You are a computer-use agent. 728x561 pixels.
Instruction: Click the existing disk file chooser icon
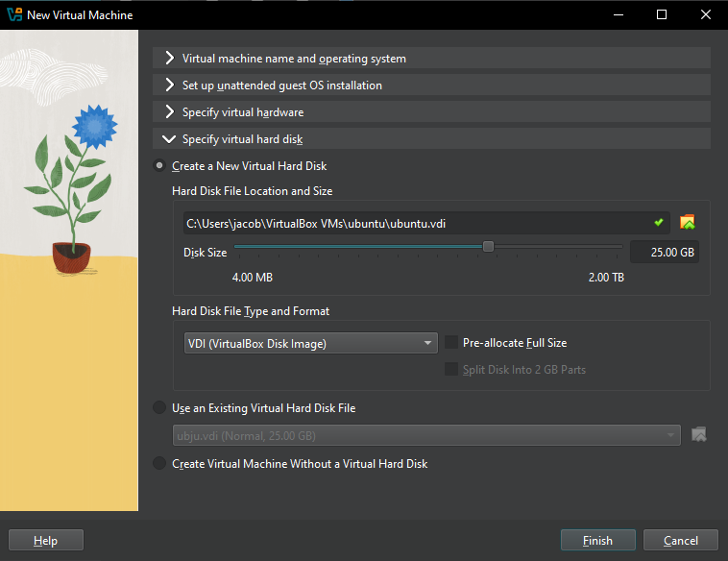pyautogui.click(x=699, y=435)
